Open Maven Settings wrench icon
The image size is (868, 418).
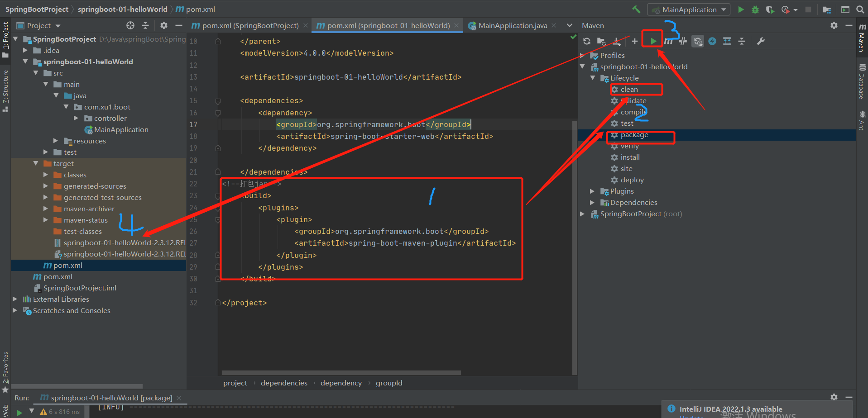[x=761, y=41]
